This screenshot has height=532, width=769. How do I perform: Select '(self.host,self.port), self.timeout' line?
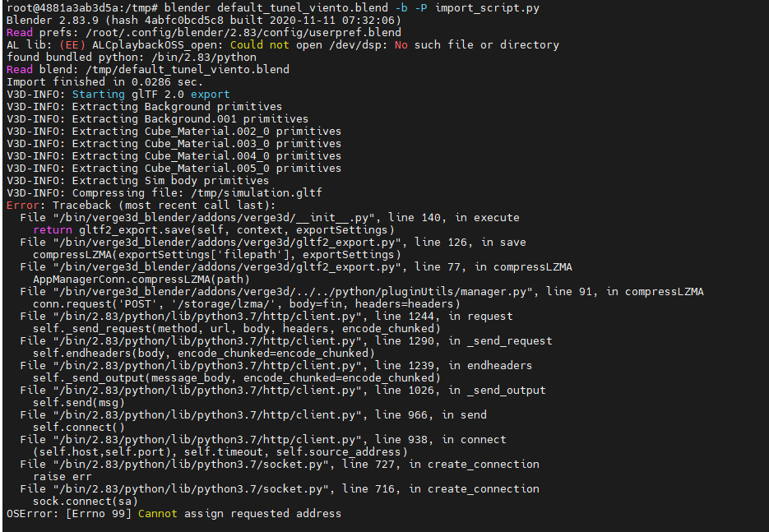click(x=220, y=451)
